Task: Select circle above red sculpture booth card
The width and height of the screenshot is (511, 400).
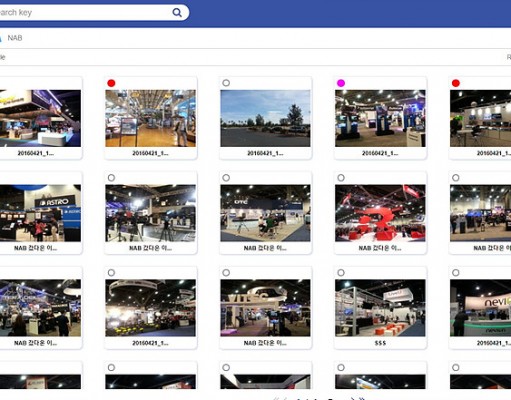Action: pos(341,178)
